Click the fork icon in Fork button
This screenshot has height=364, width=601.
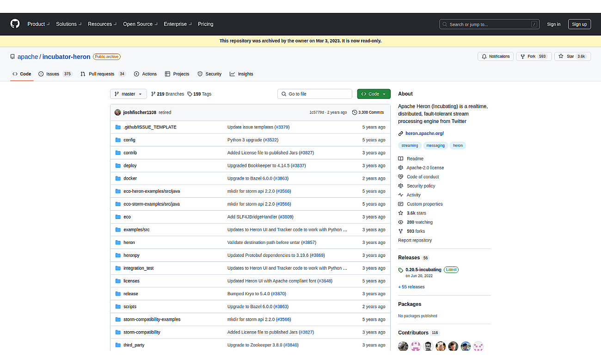coord(523,56)
